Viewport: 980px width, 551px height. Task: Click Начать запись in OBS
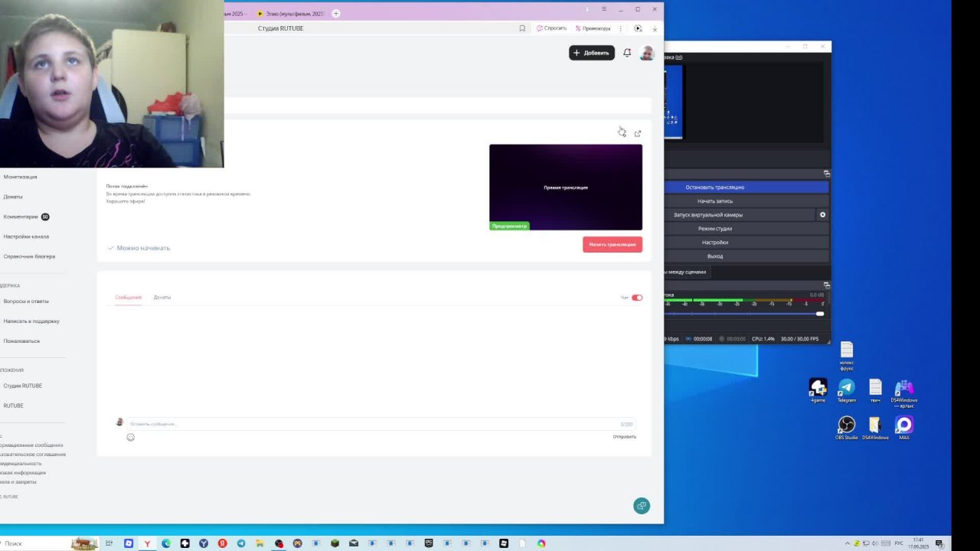746,201
